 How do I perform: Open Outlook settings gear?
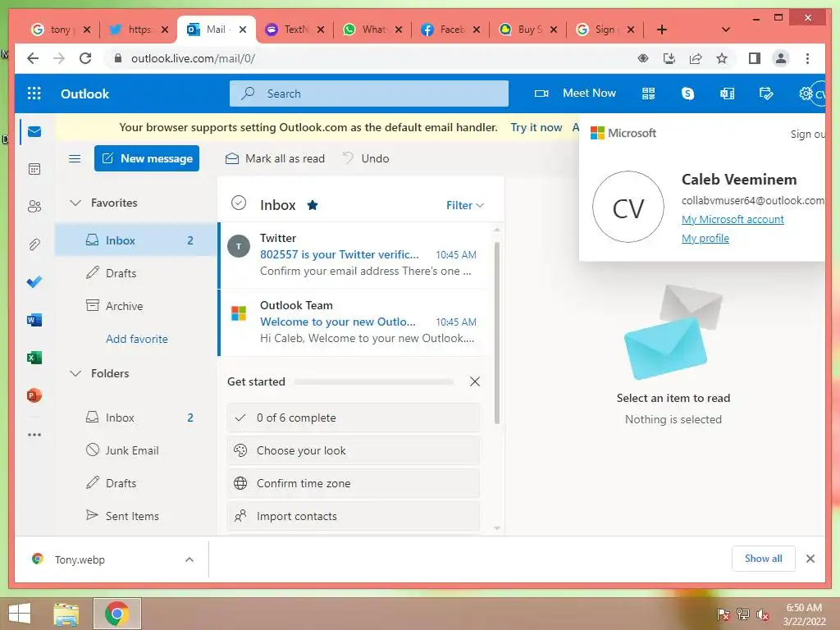coord(806,94)
